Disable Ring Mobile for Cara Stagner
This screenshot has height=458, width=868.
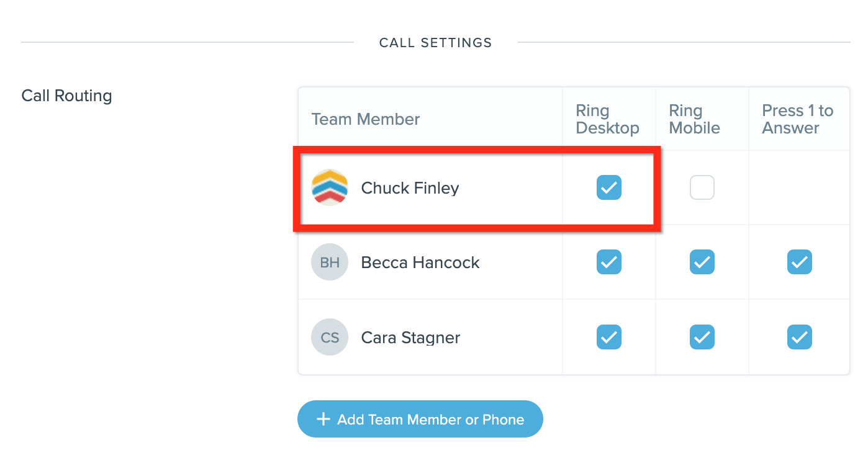(702, 338)
